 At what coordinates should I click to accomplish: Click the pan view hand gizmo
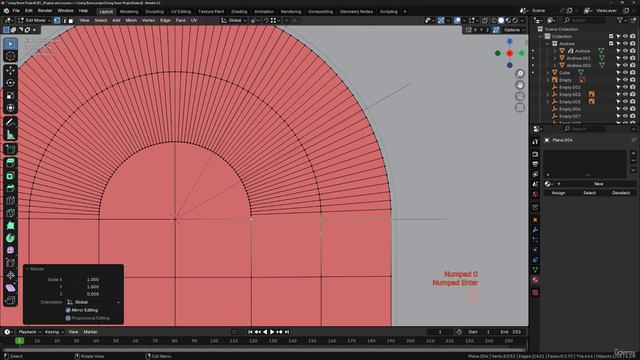[x=520, y=85]
